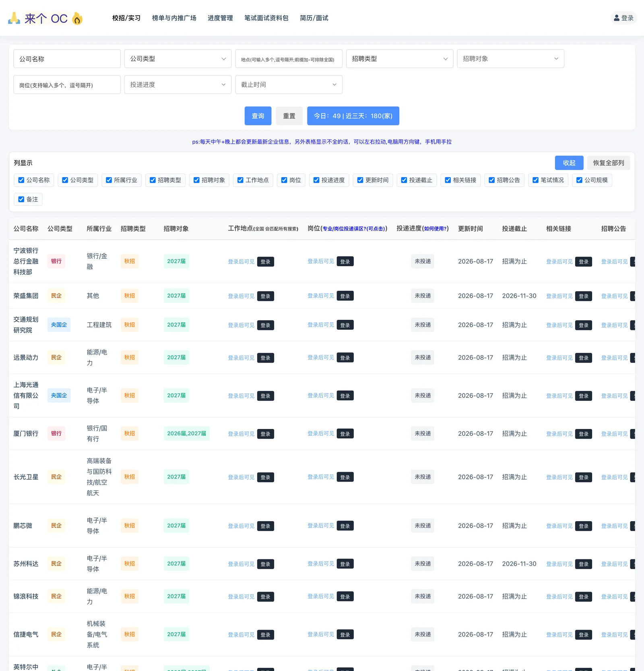The height and width of the screenshot is (671, 644).
Task: Click the 岗位 position input field
Action: (67, 85)
